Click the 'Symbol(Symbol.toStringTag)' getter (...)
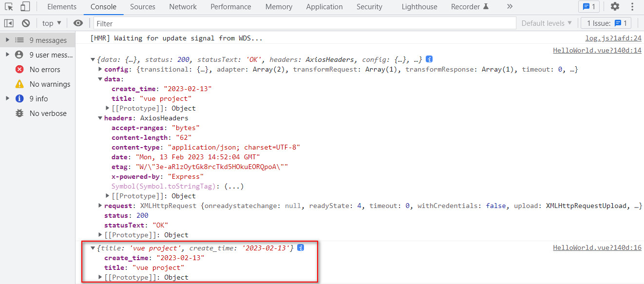644x284 pixels. click(x=234, y=186)
